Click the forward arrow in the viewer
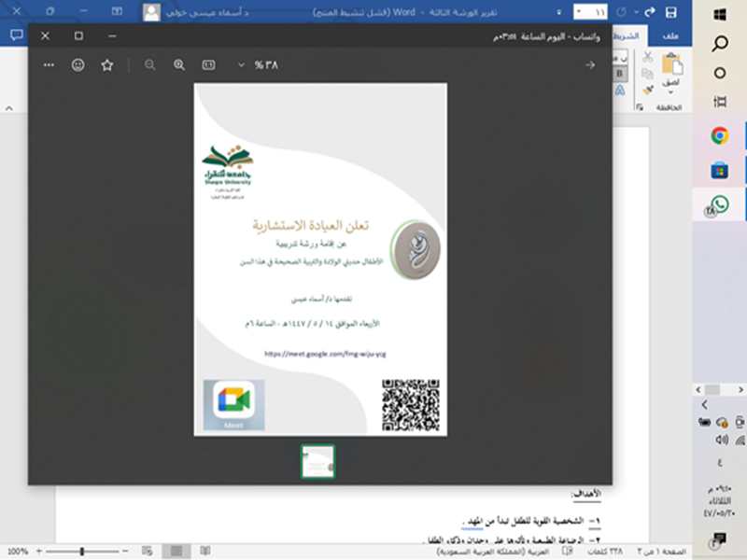The image size is (747, 560). 589,65
